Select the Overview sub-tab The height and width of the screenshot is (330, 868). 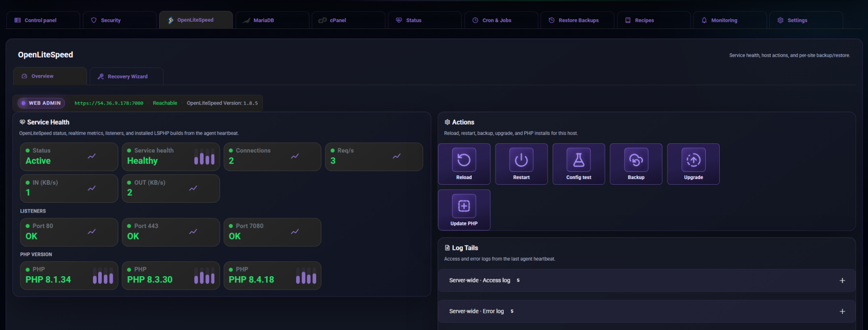50,76
